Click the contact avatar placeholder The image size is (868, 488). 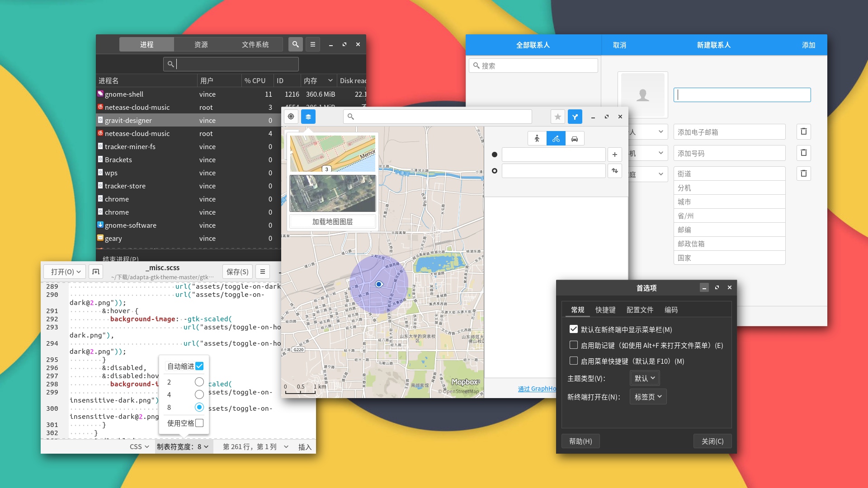643,95
